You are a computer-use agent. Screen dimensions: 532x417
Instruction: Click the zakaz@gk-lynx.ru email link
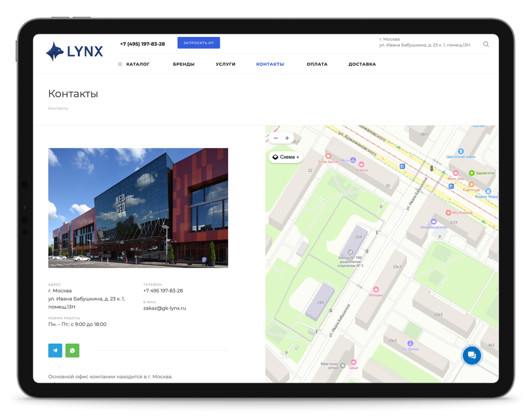point(165,308)
